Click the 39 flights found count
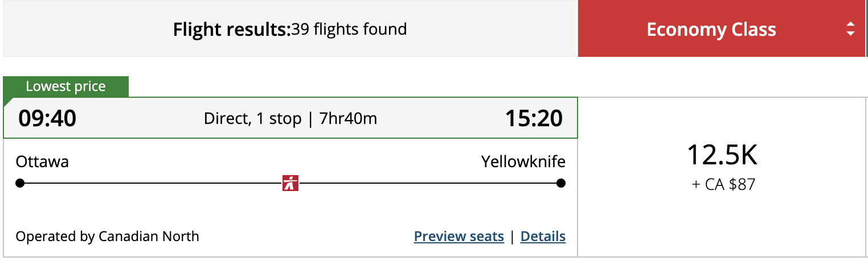The width and height of the screenshot is (868, 261). point(349,29)
